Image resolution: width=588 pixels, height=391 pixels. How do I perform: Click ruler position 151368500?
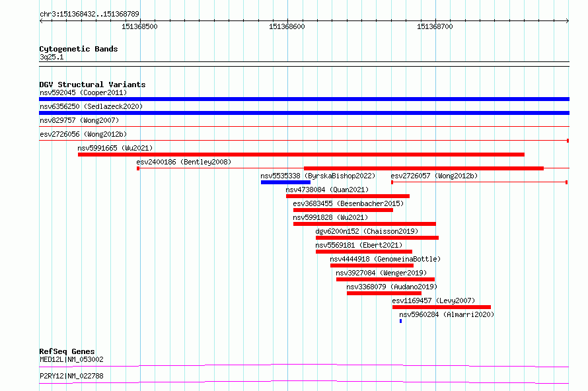(x=139, y=26)
